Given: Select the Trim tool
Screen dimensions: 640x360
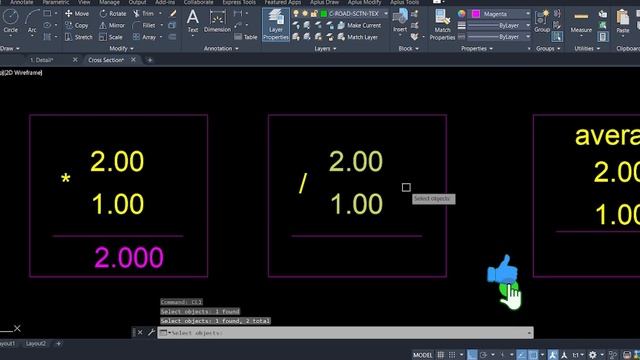Looking at the screenshot, I should tap(143, 13).
